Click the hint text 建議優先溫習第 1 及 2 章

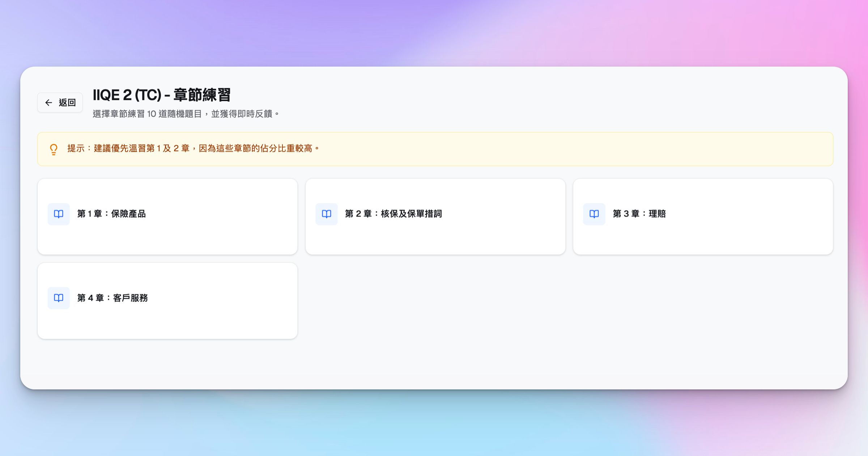point(142,148)
